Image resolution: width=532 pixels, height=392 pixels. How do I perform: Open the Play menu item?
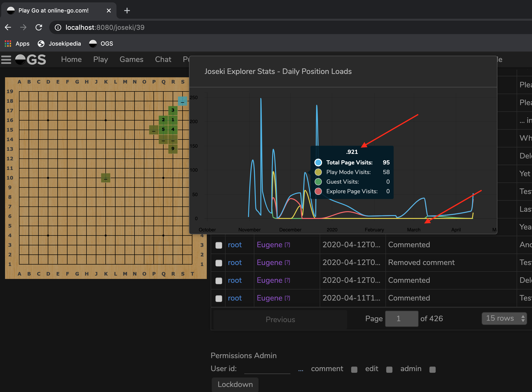coord(101,59)
